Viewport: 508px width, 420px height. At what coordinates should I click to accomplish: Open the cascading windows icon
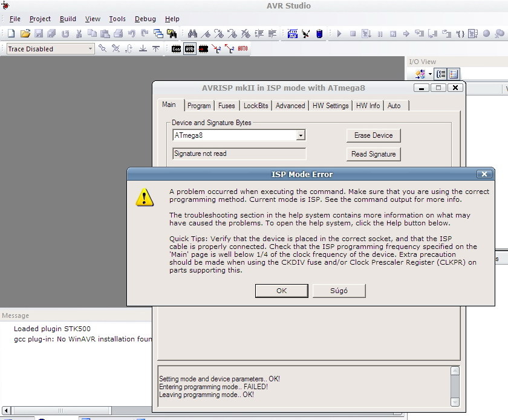point(158,33)
